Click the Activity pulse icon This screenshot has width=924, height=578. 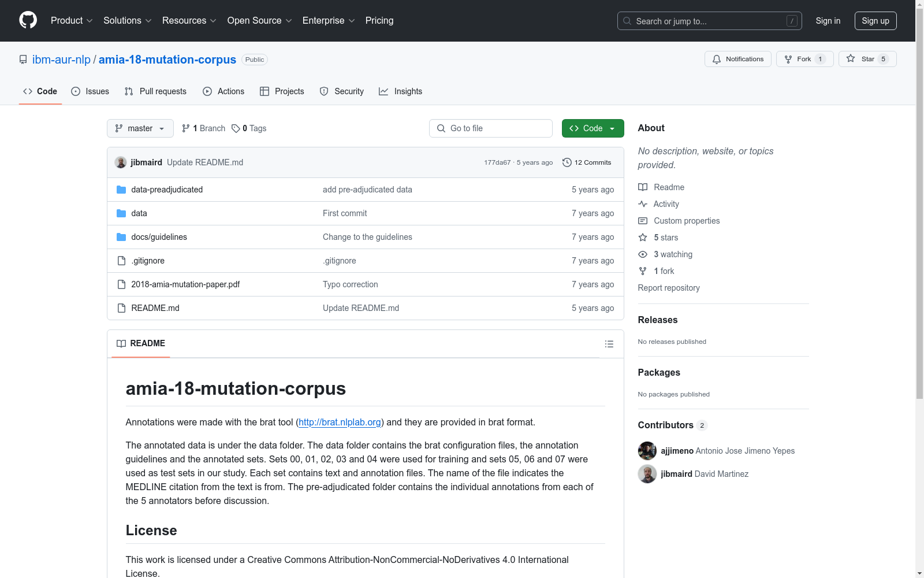tap(643, 204)
